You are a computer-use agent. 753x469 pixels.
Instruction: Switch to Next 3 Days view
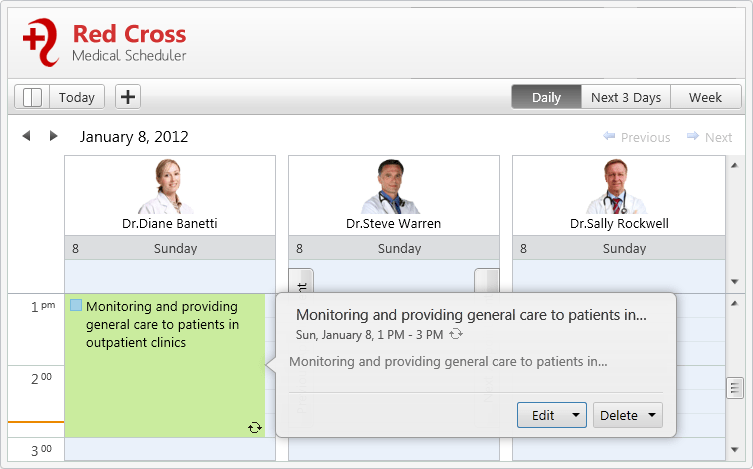click(x=626, y=97)
